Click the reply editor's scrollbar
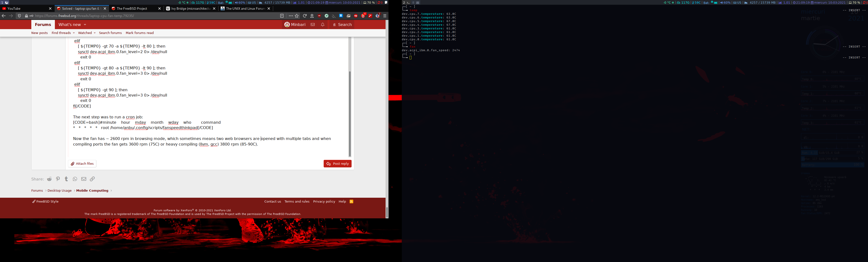The width and height of the screenshot is (868, 262). (x=350, y=114)
